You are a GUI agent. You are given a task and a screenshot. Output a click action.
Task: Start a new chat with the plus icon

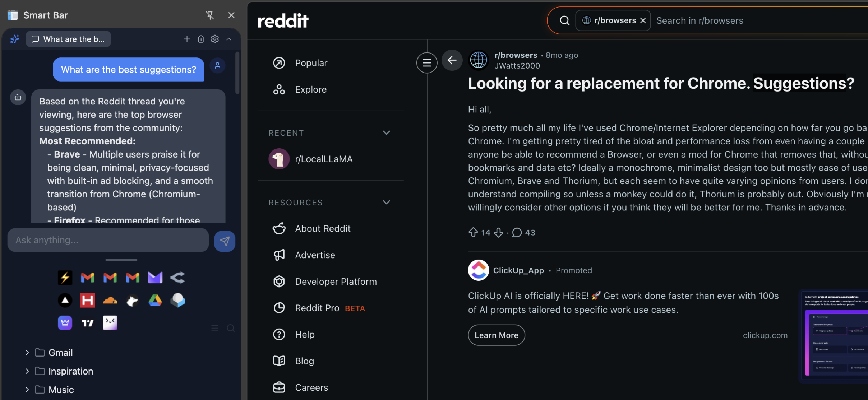187,39
